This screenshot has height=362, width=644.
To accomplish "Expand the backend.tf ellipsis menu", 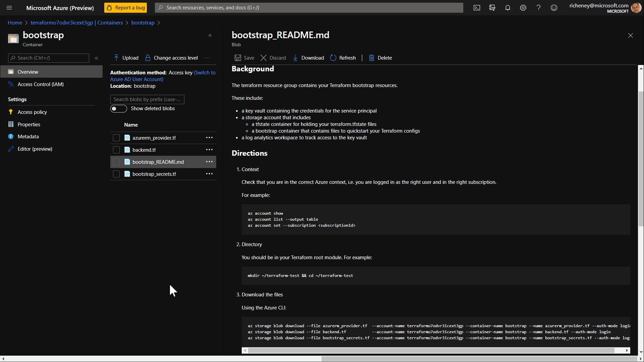I will pos(209,149).
